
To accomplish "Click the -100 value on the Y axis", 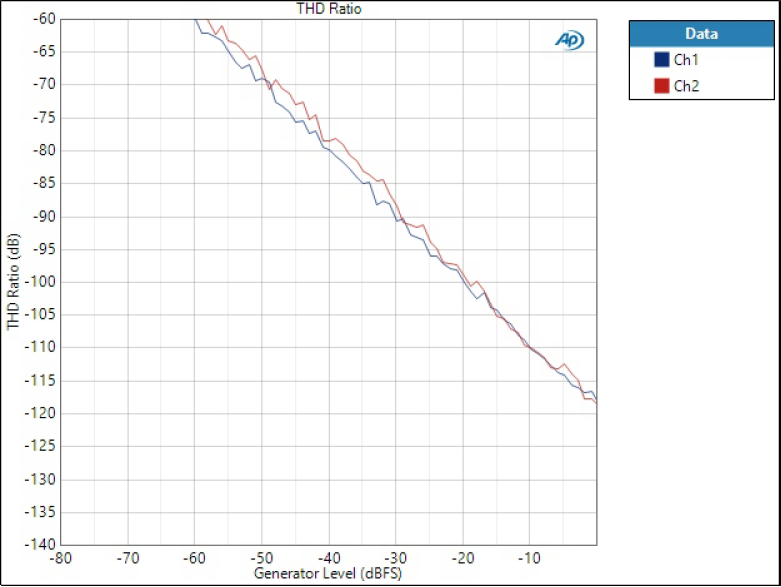I will point(40,282).
